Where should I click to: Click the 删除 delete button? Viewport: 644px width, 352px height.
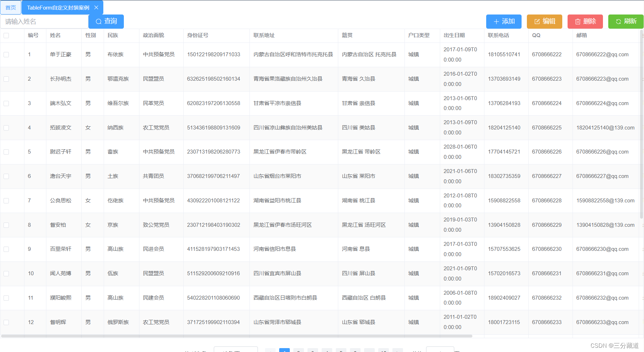[585, 21]
